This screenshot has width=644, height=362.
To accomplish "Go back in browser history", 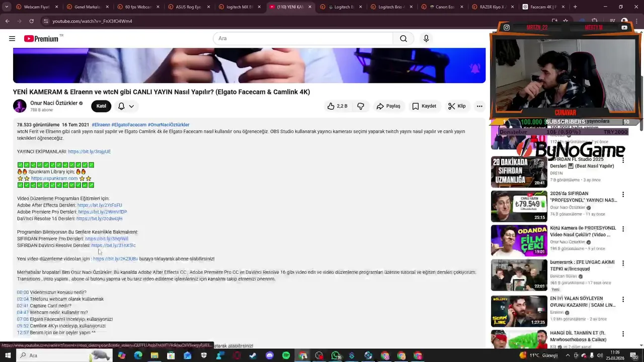I will [7, 21].
